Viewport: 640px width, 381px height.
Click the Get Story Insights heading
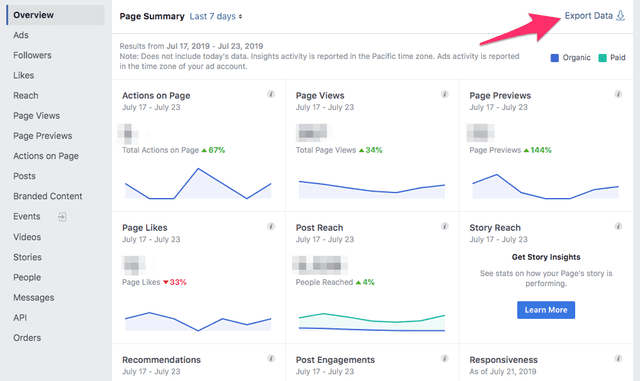pyautogui.click(x=546, y=257)
